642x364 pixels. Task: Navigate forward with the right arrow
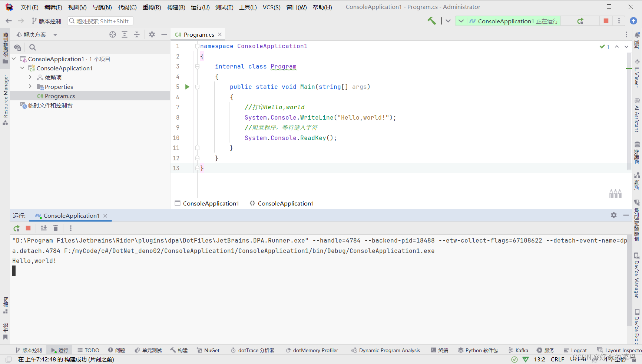[x=21, y=21]
